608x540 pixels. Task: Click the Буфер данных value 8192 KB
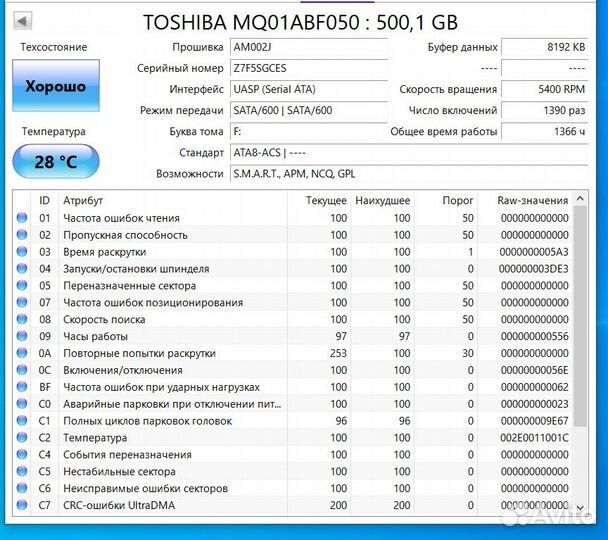coord(545,47)
